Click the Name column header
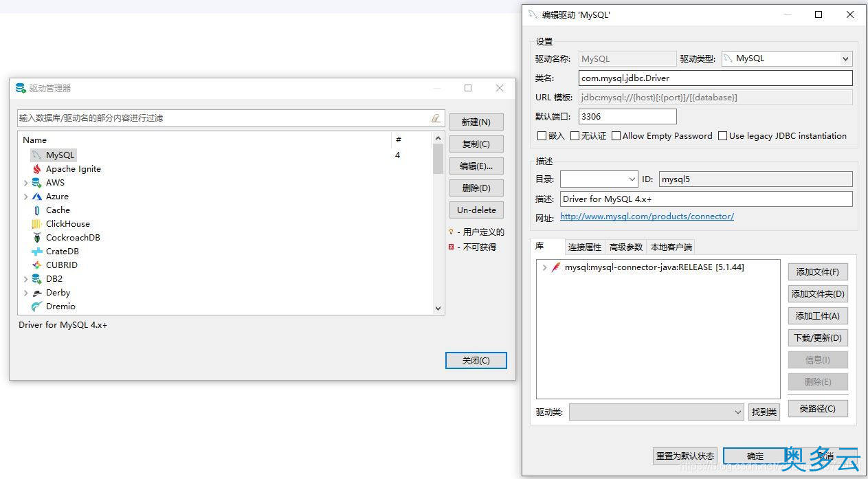 pyautogui.click(x=205, y=140)
